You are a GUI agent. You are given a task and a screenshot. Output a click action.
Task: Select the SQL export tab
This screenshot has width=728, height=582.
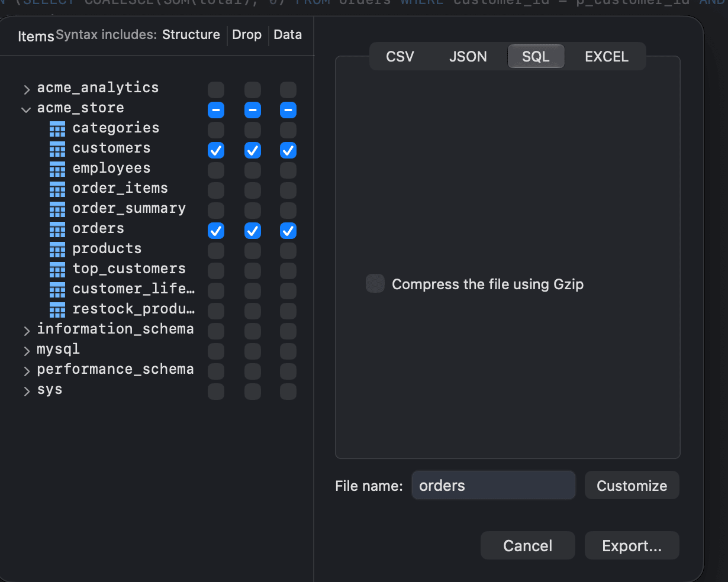pyautogui.click(x=536, y=57)
